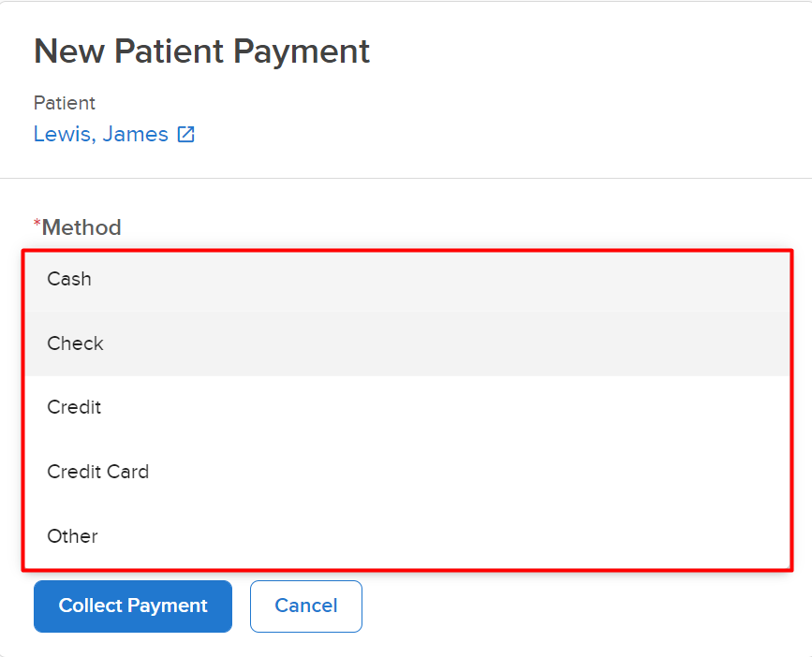812x657 pixels.
Task: Open patient Lewis, James profile link
Action: coord(101,135)
